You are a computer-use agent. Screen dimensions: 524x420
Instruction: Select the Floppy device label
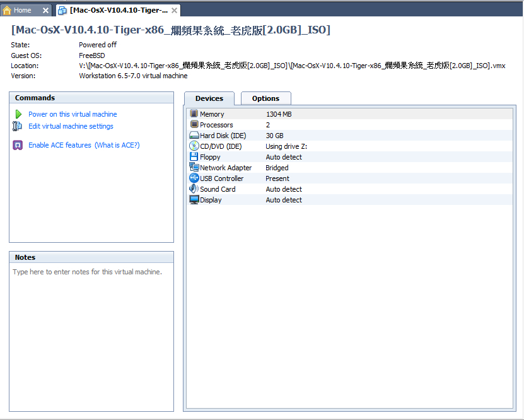point(210,157)
